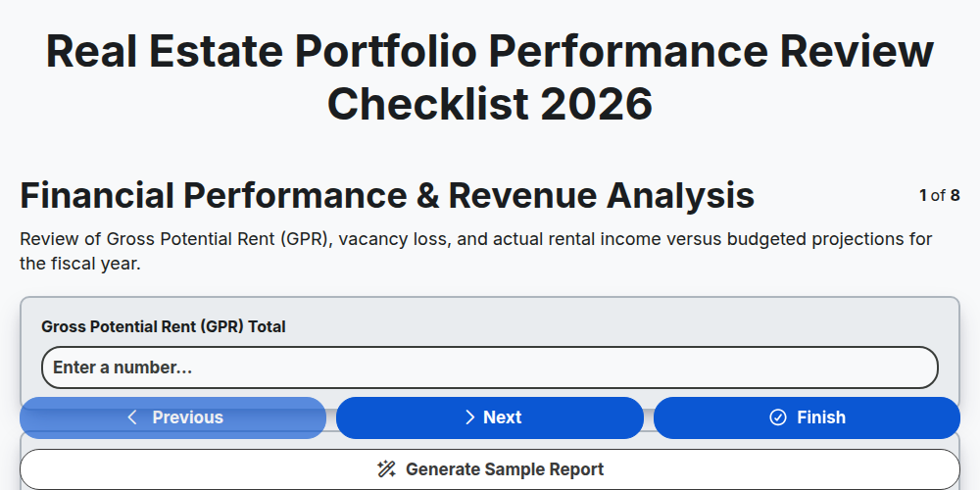Image resolution: width=980 pixels, height=490 pixels.
Task: Click the right chevron icon beside Next
Action: coord(470,417)
